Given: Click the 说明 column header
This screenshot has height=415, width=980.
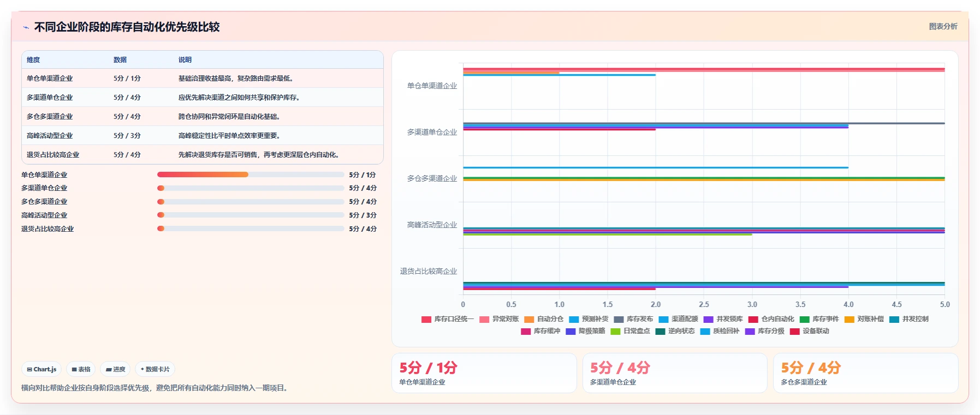Looking at the screenshot, I should pos(185,60).
